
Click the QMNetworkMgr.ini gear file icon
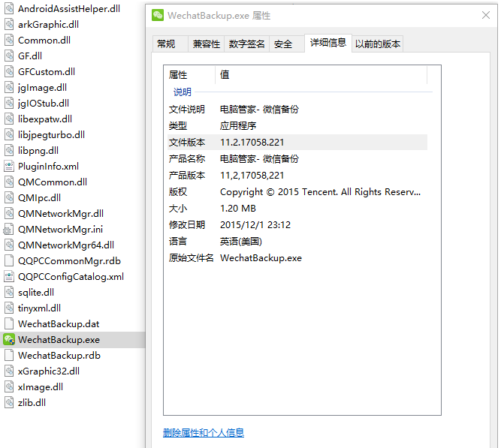coord(8,230)
